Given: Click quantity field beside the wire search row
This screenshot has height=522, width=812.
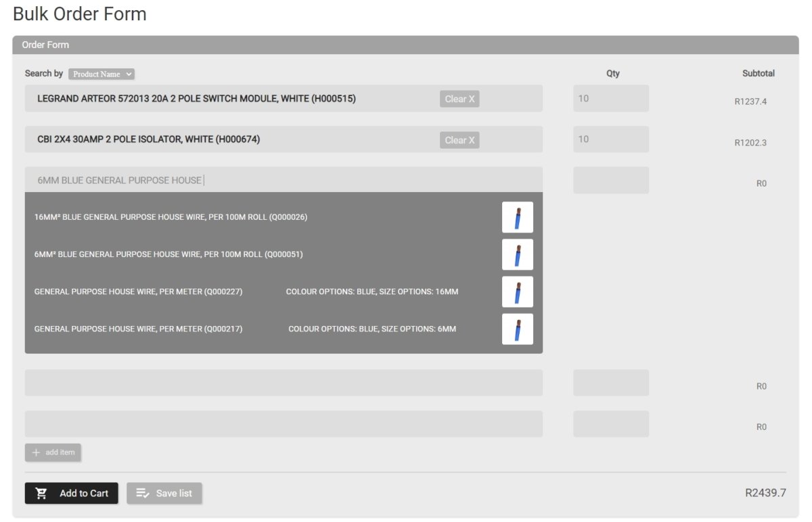Looking at the screenshot, I should [610, 181].
